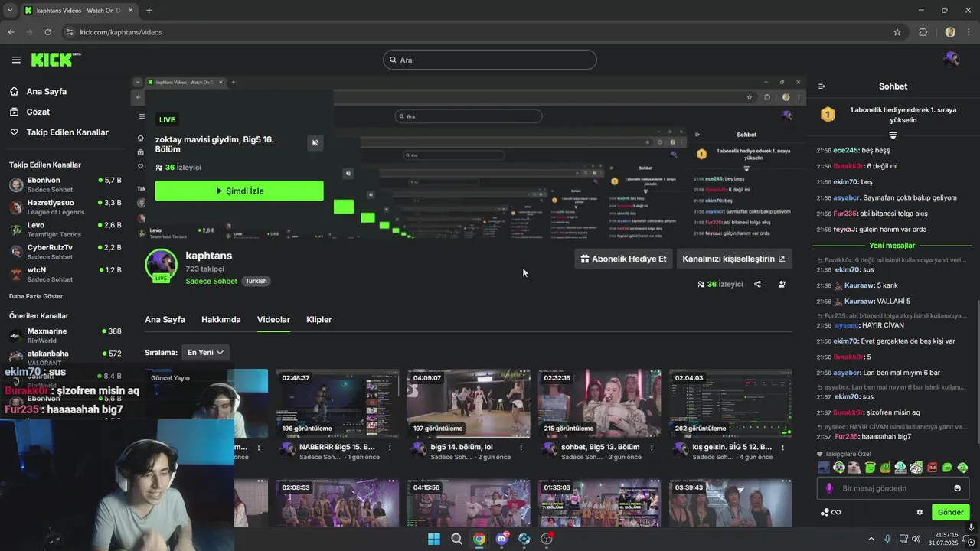Open Sadece Sohbet category link under kaphtans
The height and width of the screenshot is (551, 980).
point(211,281)
